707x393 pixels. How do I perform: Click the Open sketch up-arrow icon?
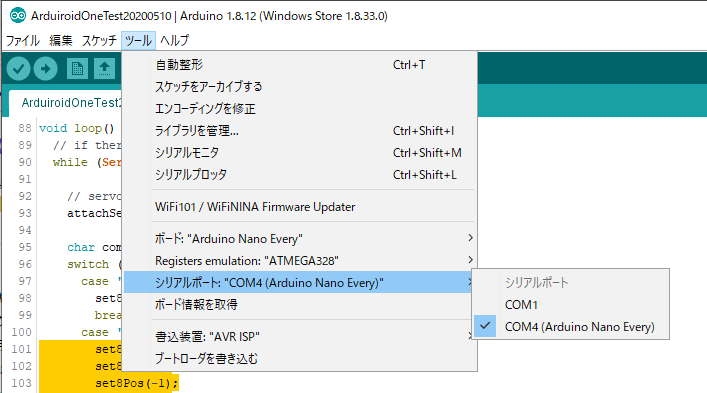pyautogui.click(x=104, y=69)
